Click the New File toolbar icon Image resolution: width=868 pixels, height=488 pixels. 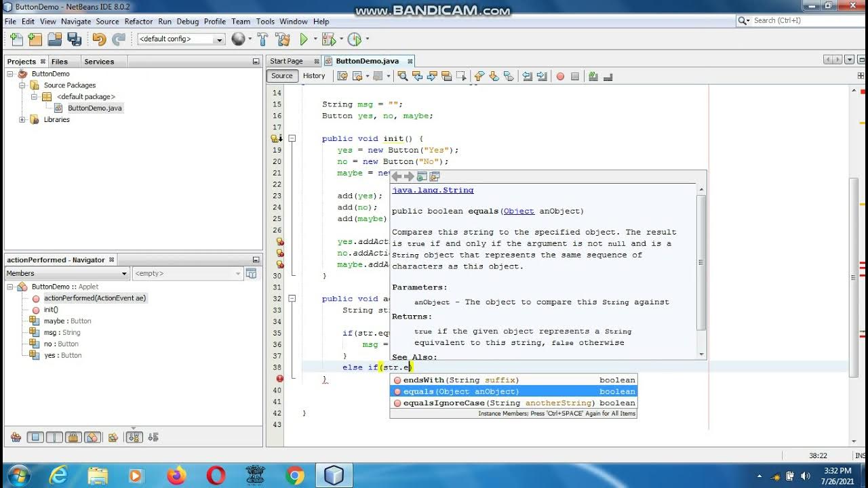16,39
